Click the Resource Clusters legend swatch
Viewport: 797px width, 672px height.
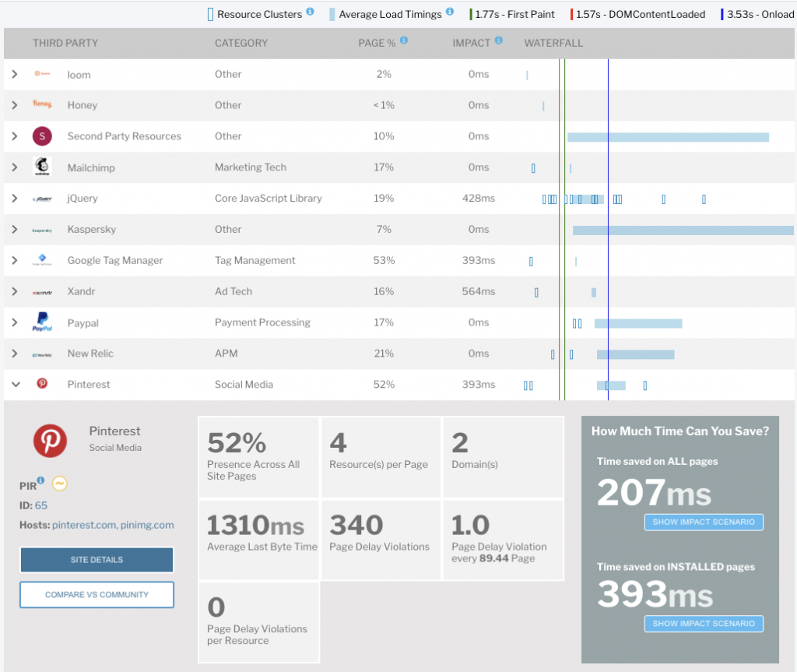(210, 14)
